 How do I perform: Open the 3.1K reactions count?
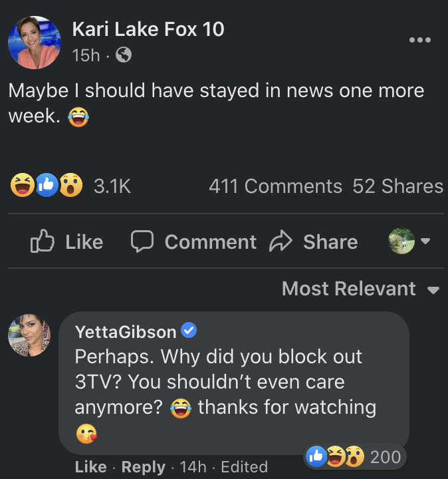(x=112, y=186)
